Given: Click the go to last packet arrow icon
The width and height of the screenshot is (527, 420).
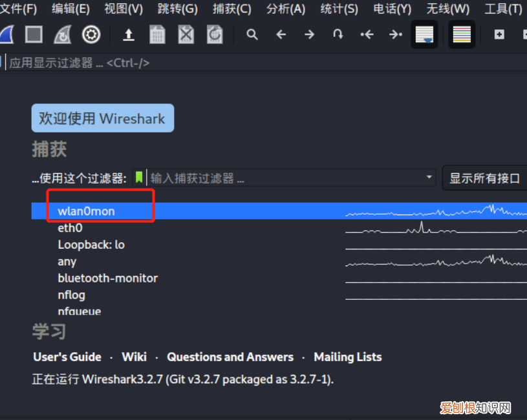Looking at the screenshot, I should coord(395,34).
